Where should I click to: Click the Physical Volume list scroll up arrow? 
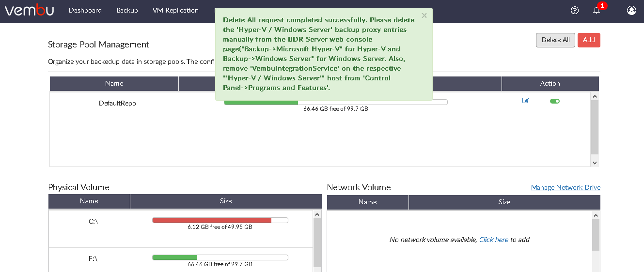[317, 214]
